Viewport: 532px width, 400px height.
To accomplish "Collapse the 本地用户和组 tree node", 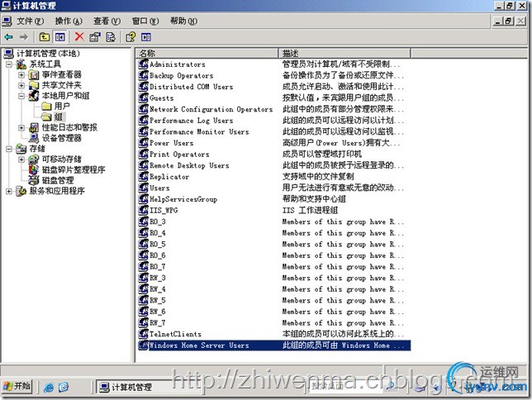I will pos(21,96).
